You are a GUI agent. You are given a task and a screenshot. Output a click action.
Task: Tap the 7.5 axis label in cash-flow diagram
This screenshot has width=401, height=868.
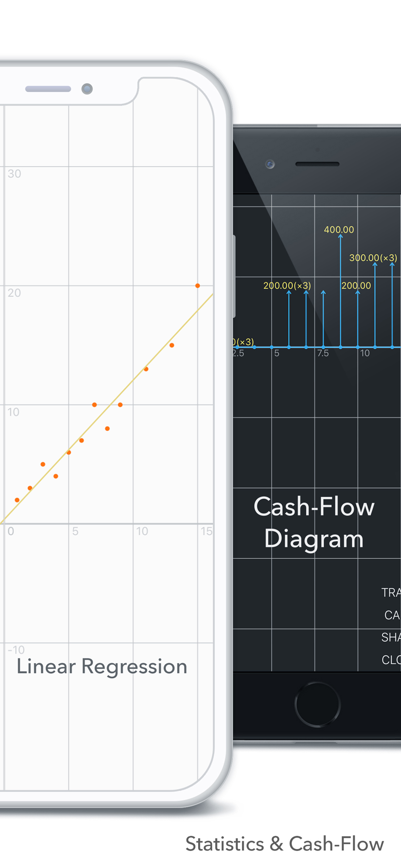(323, 353)
